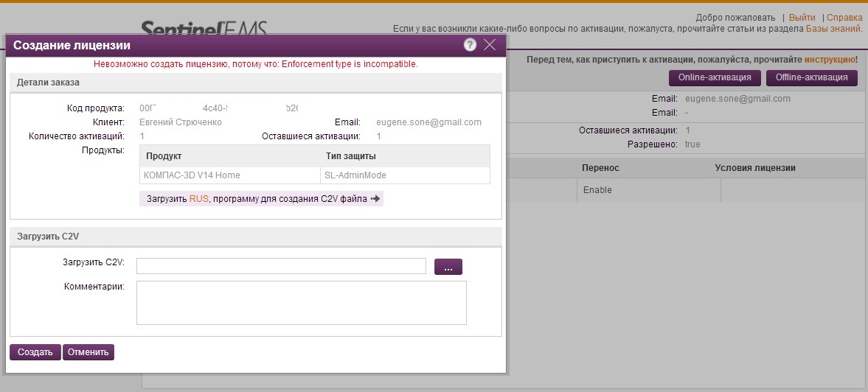Click the Создать button

coord(35,352)
